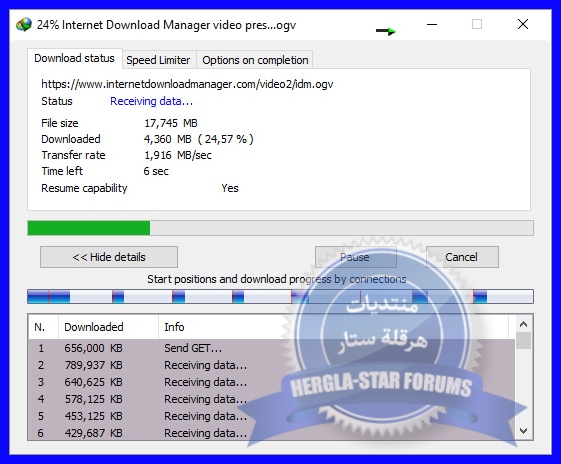Click the idm.ogv download URL text
561x464 pixels.
click(x=187, y=84)
